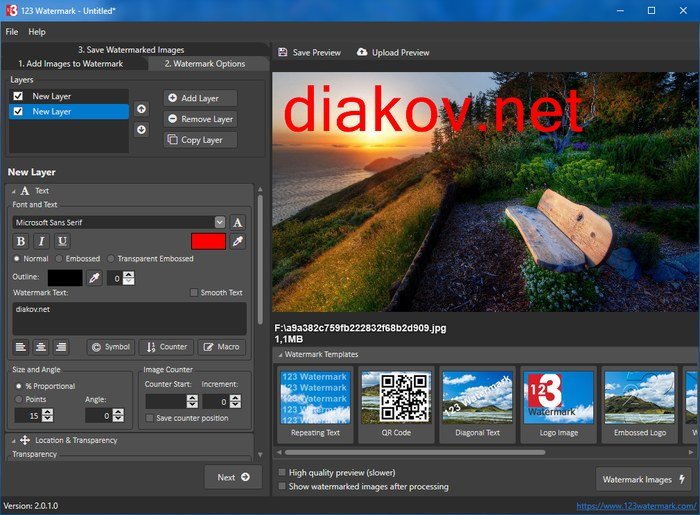Viewport: 700px width, 515px height.
Task: Toggle underline text formatting
Action: pos(62,241)
